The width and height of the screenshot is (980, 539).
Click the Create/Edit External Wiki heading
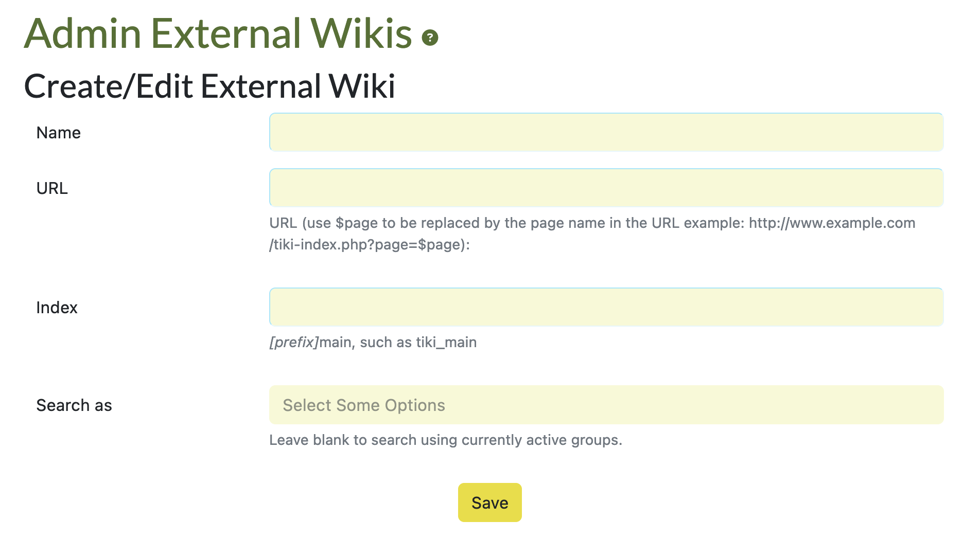point(209,85)
